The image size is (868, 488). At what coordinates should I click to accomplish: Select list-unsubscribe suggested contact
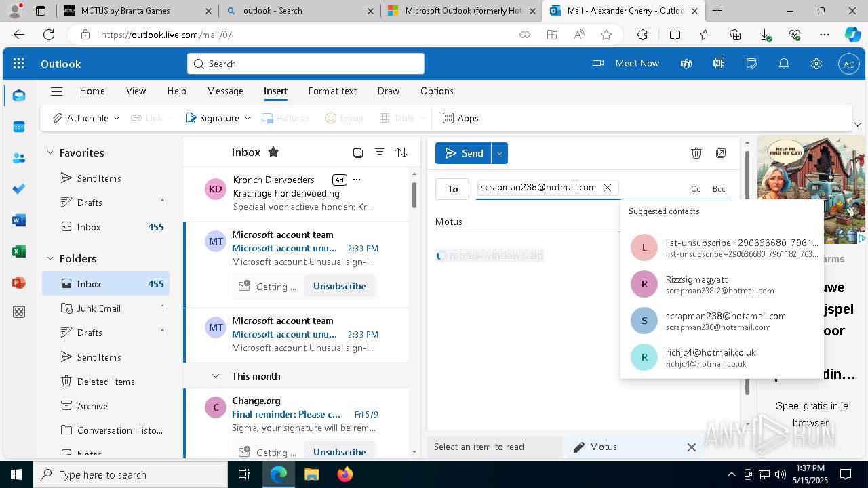coord(722,248)
